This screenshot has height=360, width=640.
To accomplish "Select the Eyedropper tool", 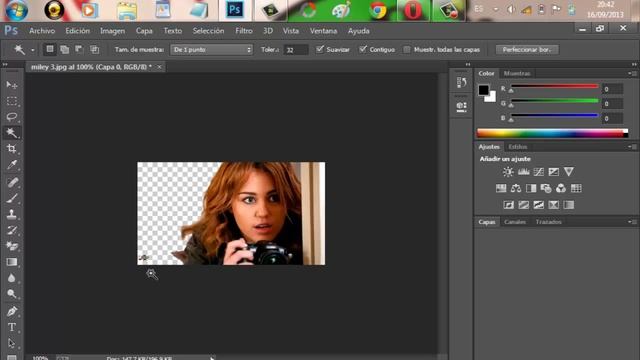I will [11, 165].
